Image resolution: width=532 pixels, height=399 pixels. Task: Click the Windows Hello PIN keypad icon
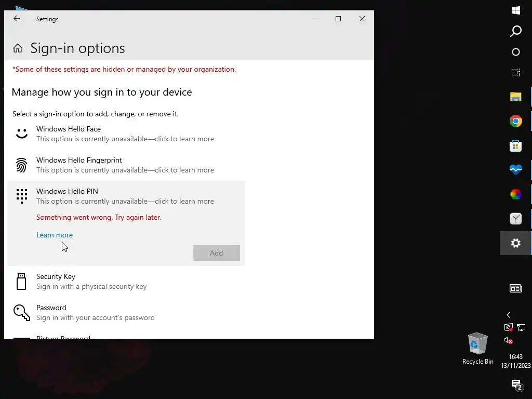[x=22, y=196]
